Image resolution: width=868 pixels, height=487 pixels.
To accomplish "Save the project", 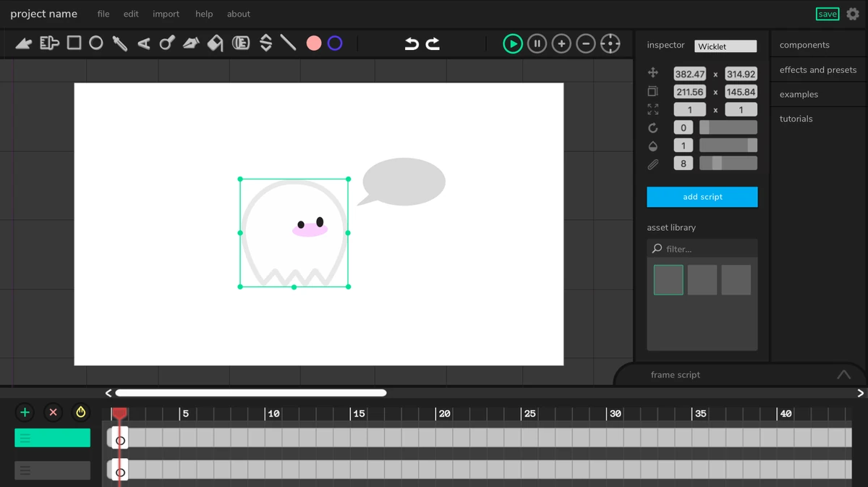I will click(827, 14).
